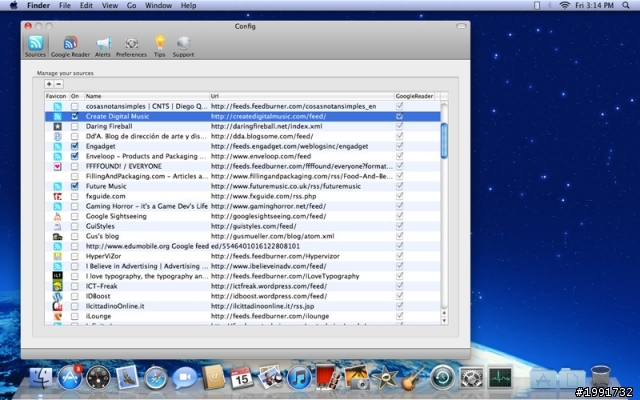Open the Alerts megaphone pane
This screenshot has width=640, height=400.
pos(103,46)
